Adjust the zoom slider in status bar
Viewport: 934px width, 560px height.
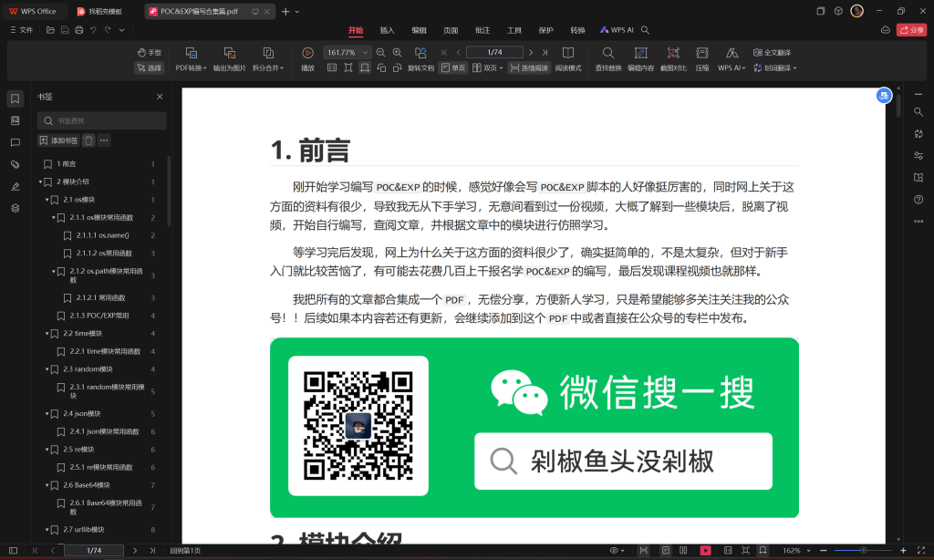click(863, 551)
